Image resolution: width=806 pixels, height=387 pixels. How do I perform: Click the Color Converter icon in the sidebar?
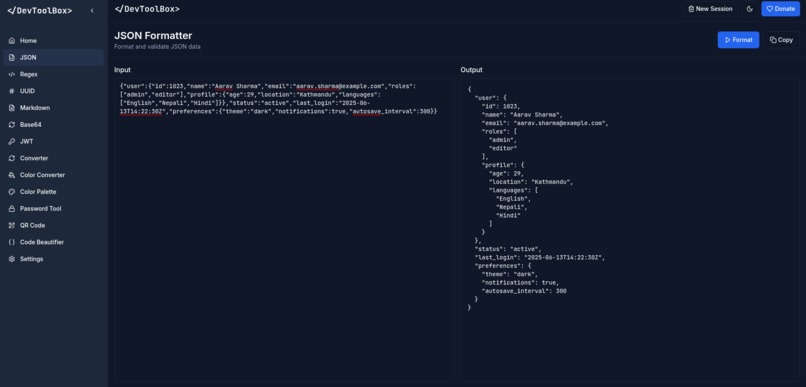click(12, 175)
